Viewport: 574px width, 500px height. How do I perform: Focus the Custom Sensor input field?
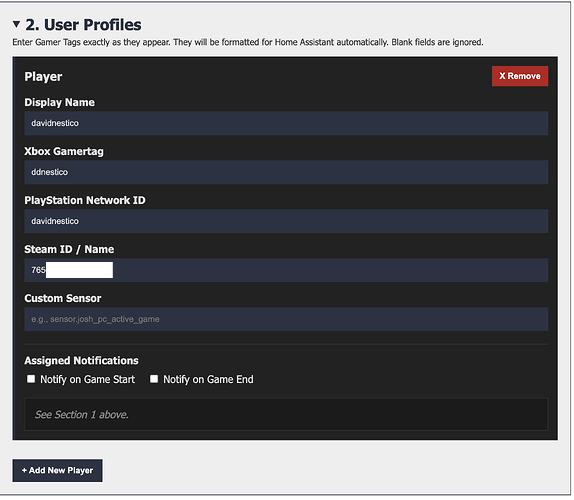pos(287,320)
